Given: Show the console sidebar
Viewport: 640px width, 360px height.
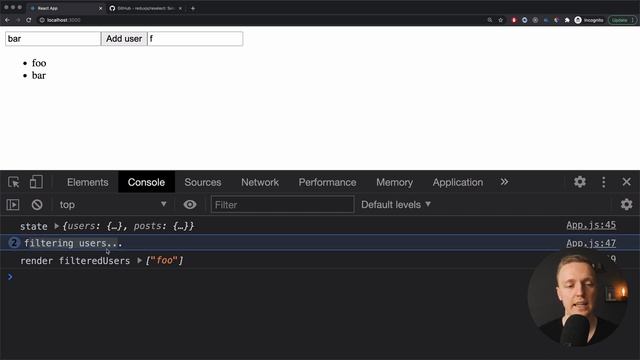Looking at the screenshot, I should (x=13, y=204).
